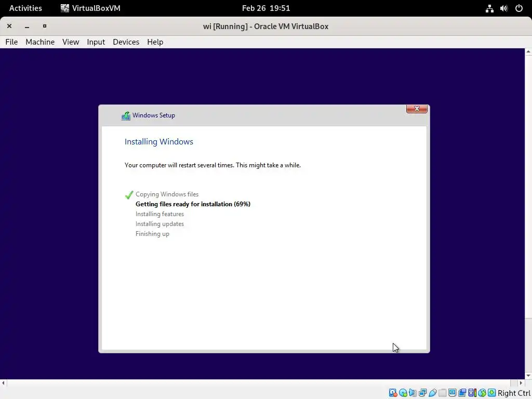Open GNOME Activities overview
532x399 pixels.
click(25, 8)
